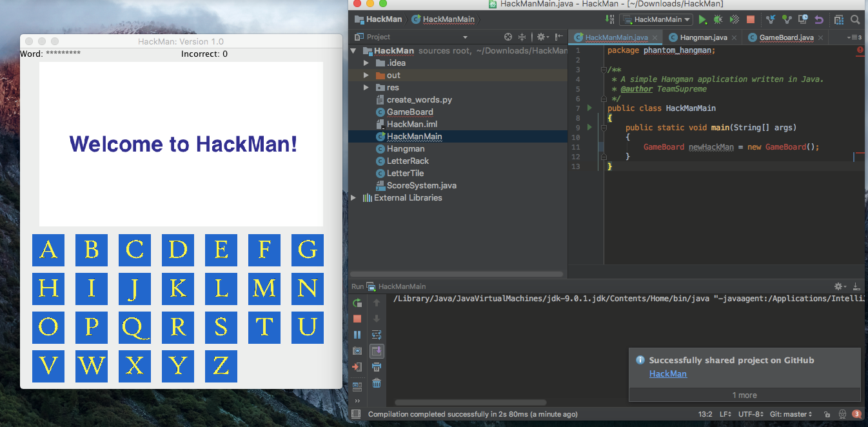Update project from VCS

point(770,20)
